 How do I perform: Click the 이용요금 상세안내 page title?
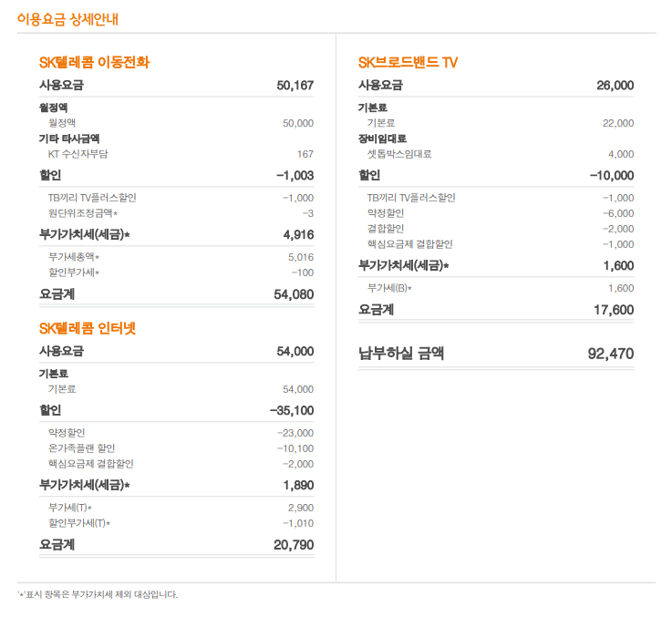coord(67,18)
